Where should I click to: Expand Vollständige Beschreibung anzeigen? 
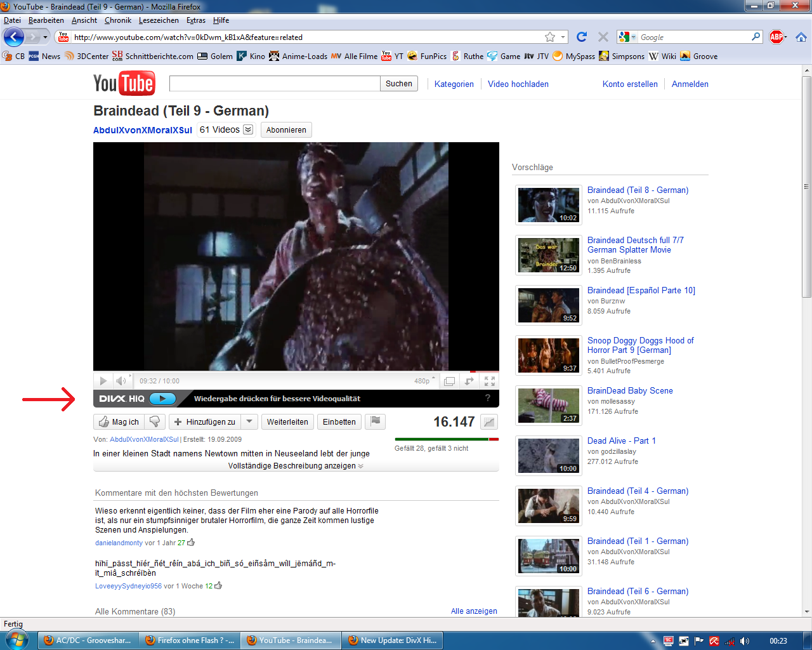tap(296, 466)
